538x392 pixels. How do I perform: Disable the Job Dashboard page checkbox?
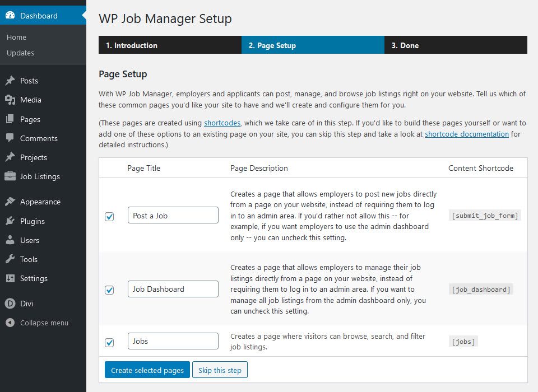[x=109, y=290]
